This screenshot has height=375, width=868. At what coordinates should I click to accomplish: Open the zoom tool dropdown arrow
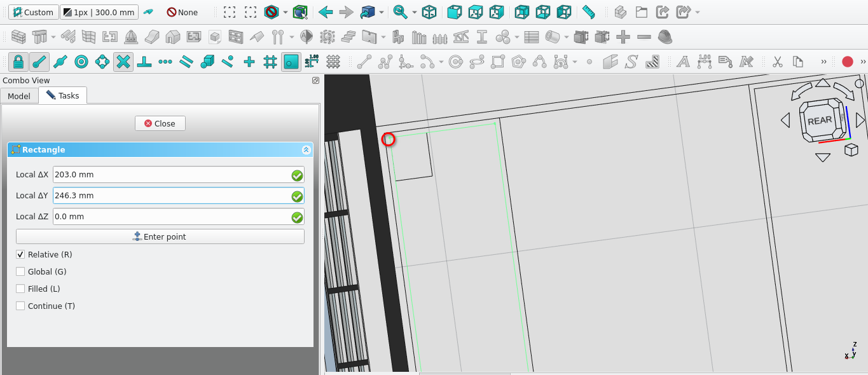(415, 12)
